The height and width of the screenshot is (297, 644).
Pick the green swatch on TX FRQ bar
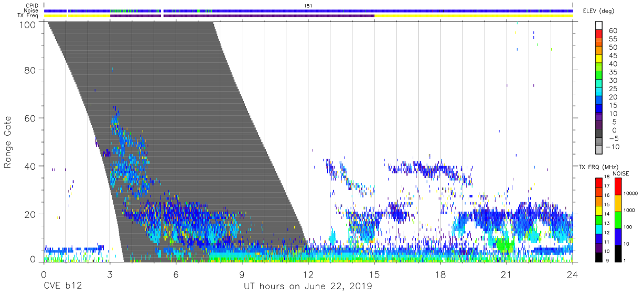pyautogui.click(x=599, y=219)
